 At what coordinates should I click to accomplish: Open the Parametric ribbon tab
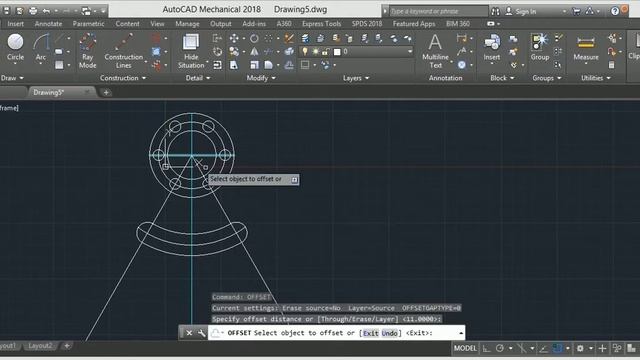[88, 24]
